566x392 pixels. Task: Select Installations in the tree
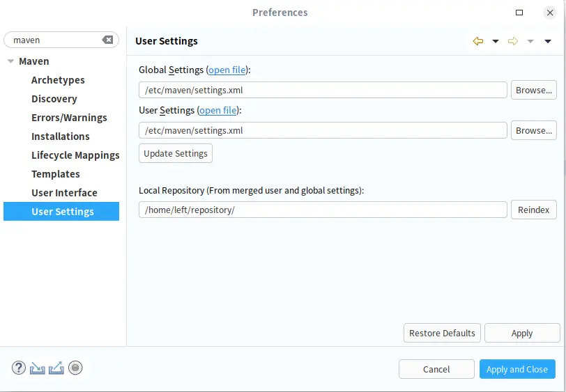pyautogui.click(x=61, y=136)
